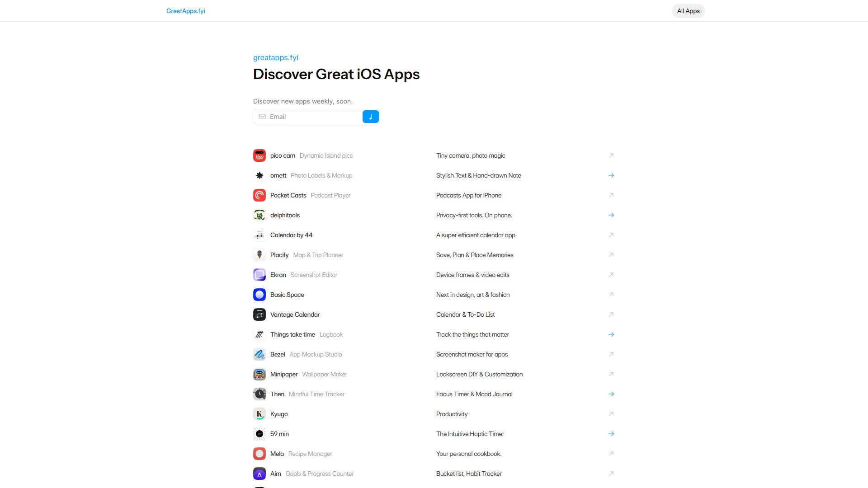The image size is (868, 488).
Task: Select 'Device frames & video edits' text
Action: point(472,275)
